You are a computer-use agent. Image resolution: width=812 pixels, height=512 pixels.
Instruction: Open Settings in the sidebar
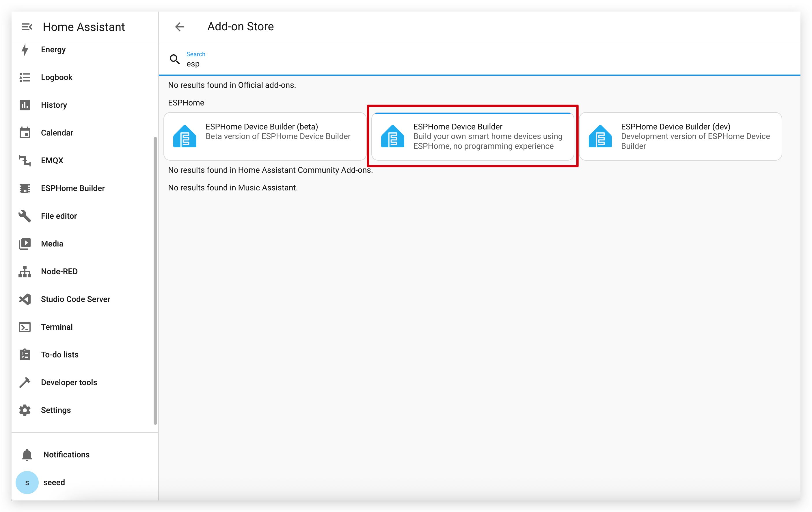tap(84, 410)
